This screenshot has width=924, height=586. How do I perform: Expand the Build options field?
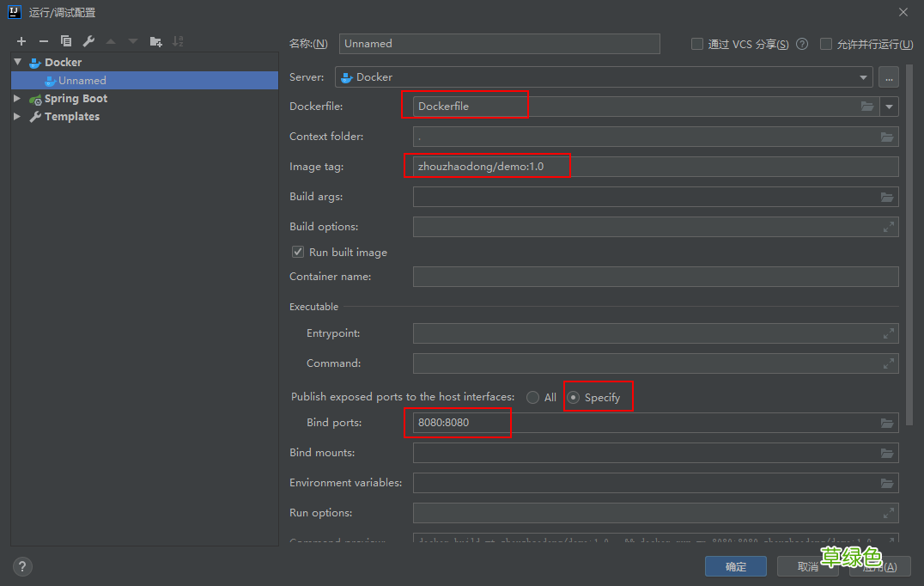tap(889, 227)
